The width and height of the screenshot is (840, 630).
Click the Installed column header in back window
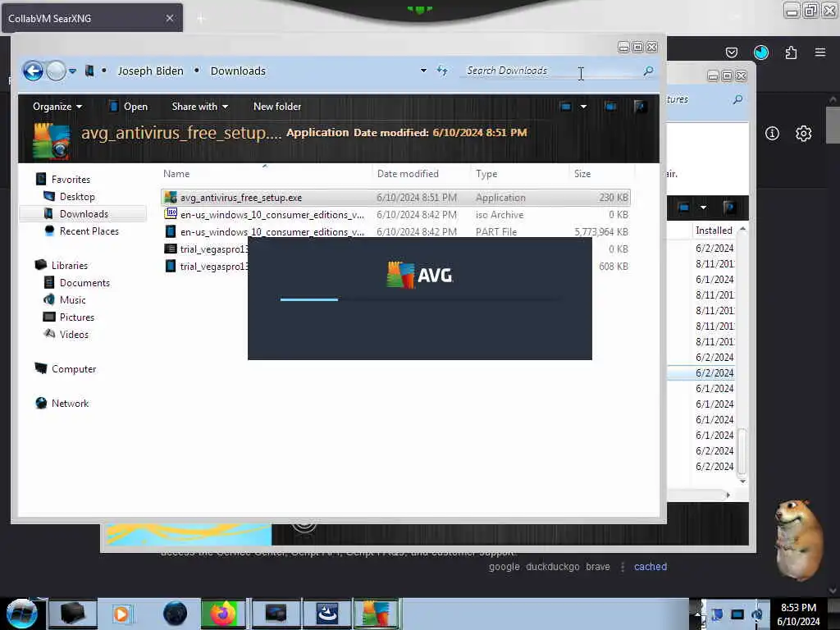click(x=714, y=231)
